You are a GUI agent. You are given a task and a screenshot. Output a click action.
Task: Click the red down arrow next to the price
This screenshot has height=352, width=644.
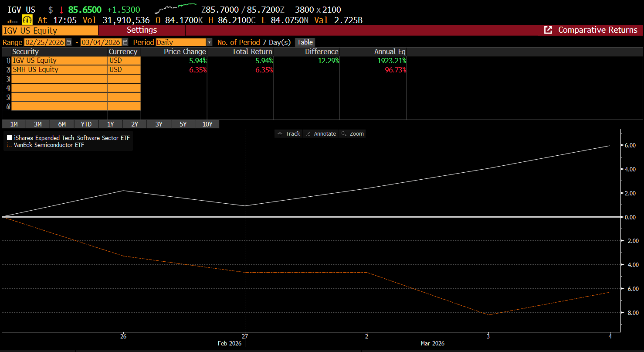[62, 10]
